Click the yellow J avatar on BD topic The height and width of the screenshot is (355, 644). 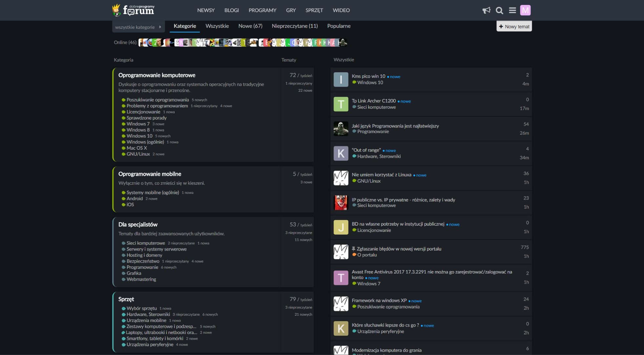[341, 227]
